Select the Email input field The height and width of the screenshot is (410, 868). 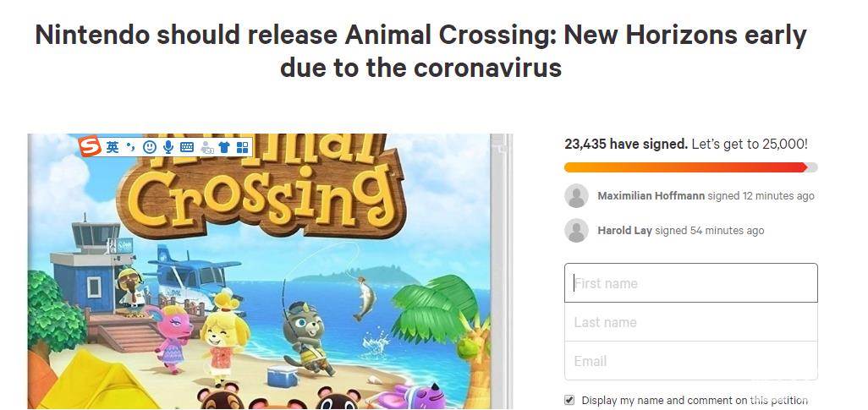tap(690, 361)
